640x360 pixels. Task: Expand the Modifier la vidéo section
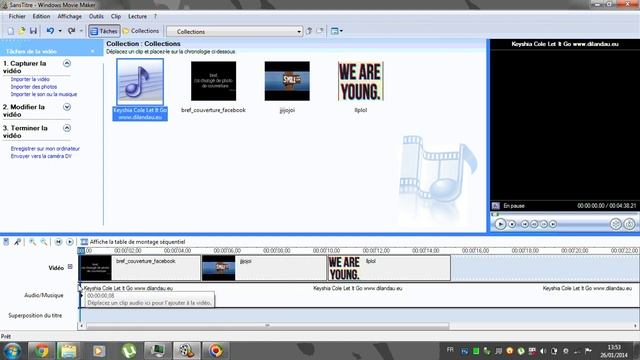[67, 107]
